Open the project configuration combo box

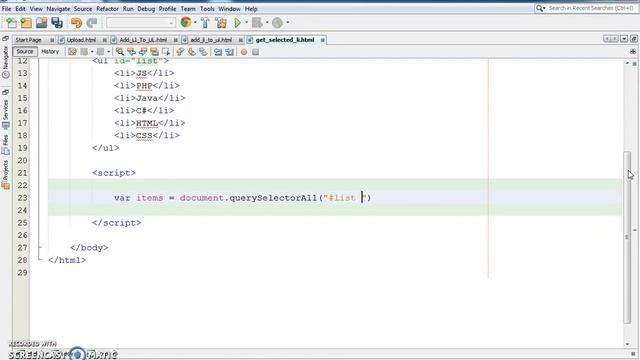coord(140,22)
